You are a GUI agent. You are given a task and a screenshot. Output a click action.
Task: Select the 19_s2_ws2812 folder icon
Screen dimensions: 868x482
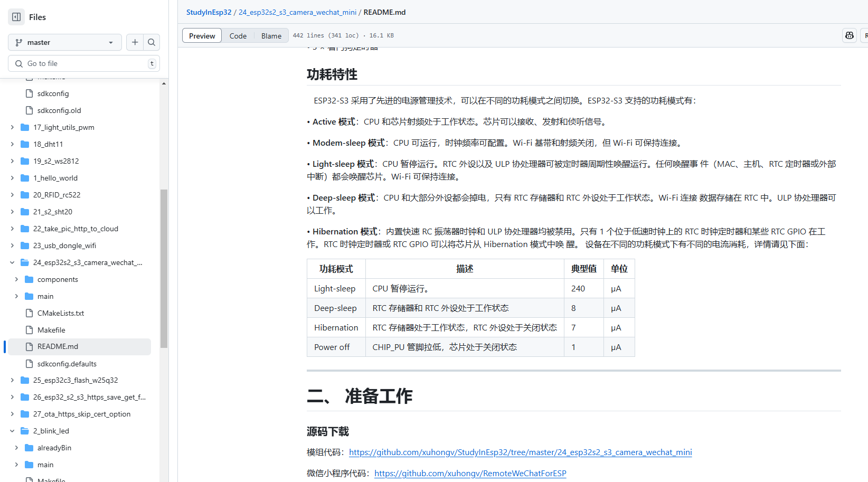[25, 161]
